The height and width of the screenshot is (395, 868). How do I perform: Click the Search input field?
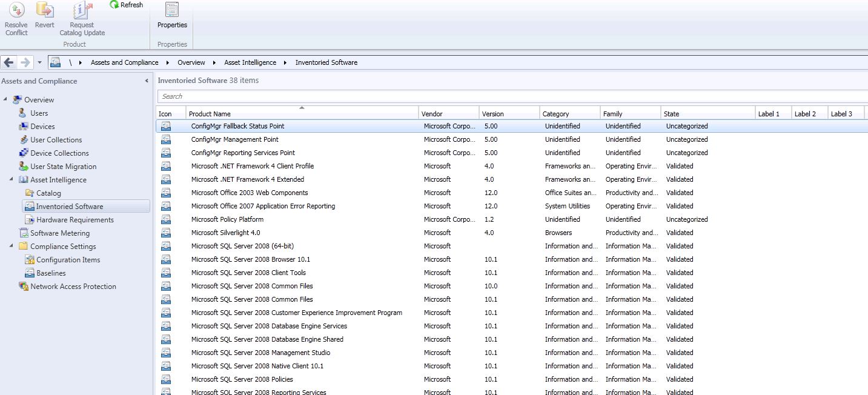coord(512,96)
